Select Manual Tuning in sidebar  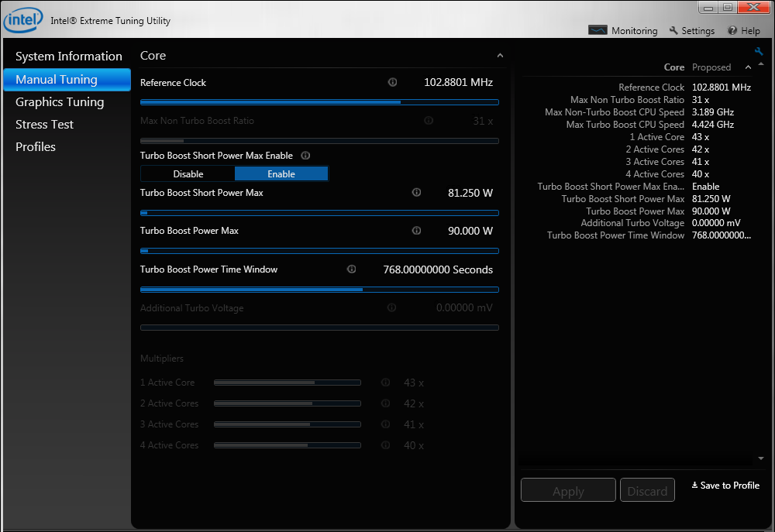67,80
